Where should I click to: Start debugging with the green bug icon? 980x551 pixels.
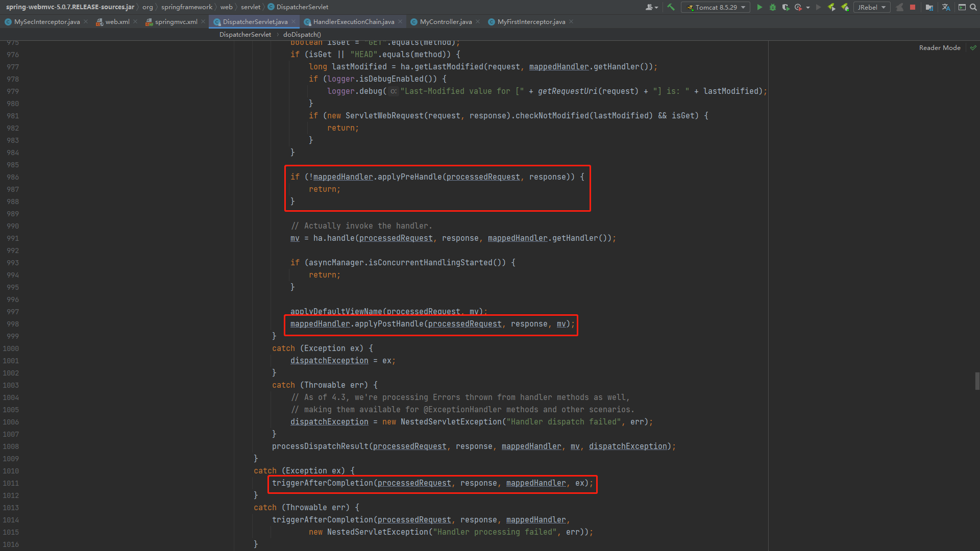pyautogui.click(x=773, y=7)
